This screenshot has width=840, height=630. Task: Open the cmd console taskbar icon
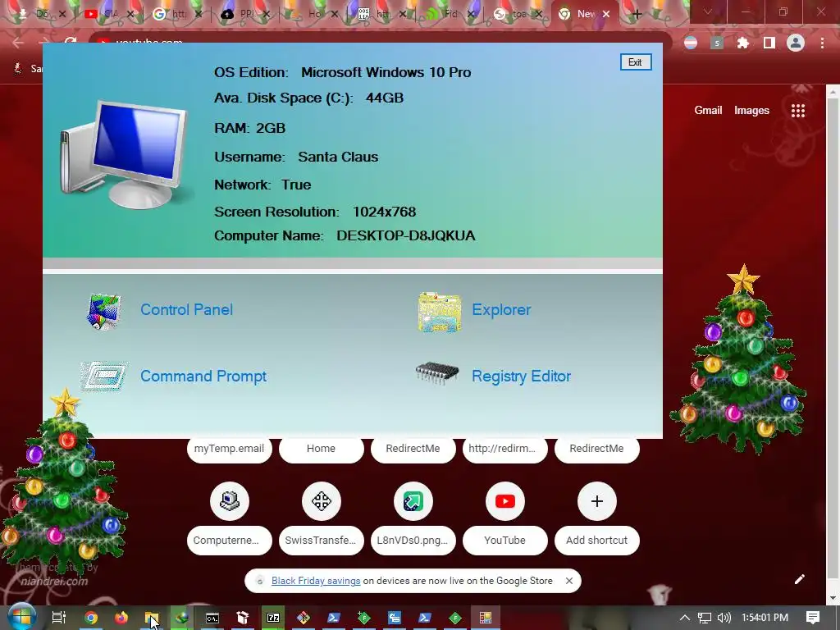pyautogui.click(x=212, y=618)
